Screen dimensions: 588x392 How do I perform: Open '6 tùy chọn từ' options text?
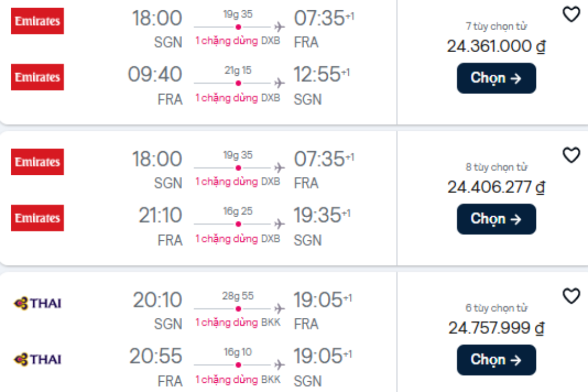point(496,308)
